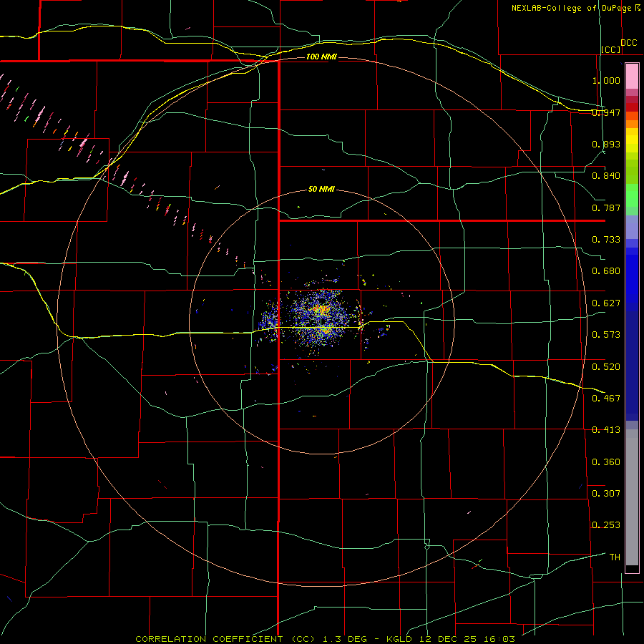Select the 0.467 scale value

tap(606, 398)
